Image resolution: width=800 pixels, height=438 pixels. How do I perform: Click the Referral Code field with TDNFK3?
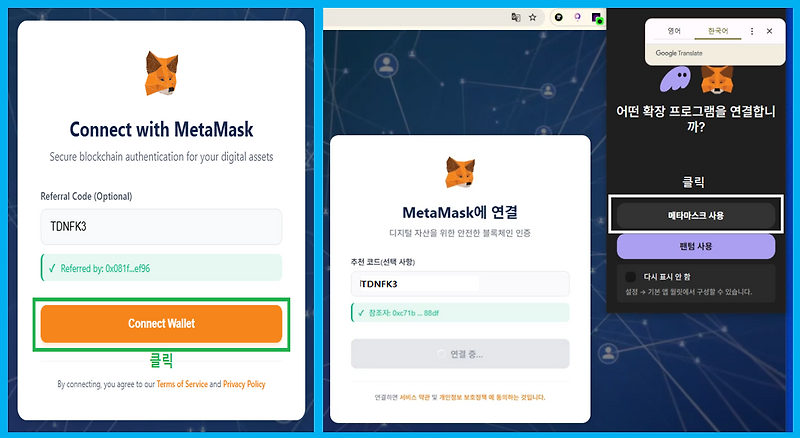(161, 227)
